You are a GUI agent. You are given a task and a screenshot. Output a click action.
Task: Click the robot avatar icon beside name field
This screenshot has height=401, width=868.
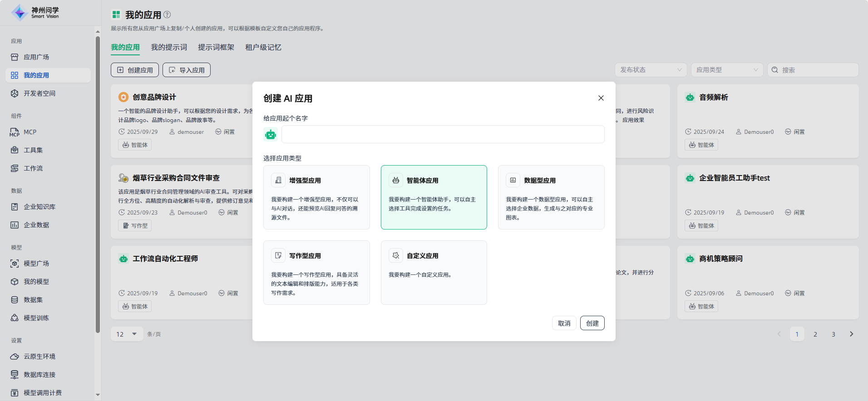[271, 134]
